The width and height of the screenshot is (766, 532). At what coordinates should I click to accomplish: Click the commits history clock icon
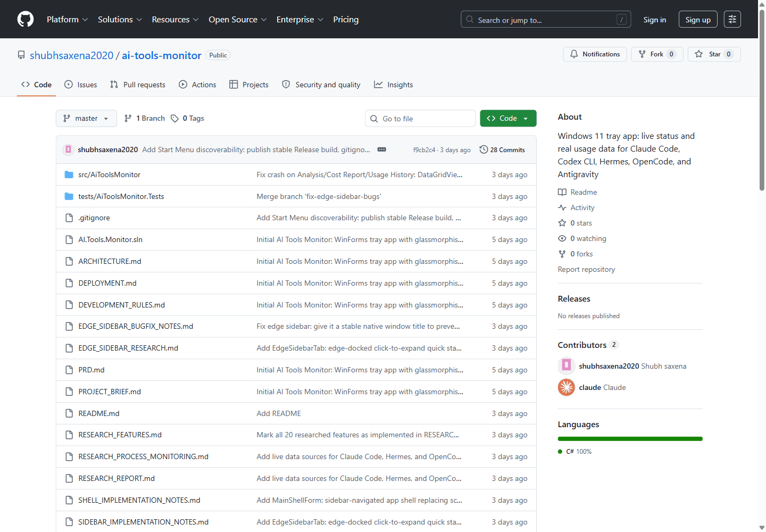pyautogui.click(x=484, y=149)
